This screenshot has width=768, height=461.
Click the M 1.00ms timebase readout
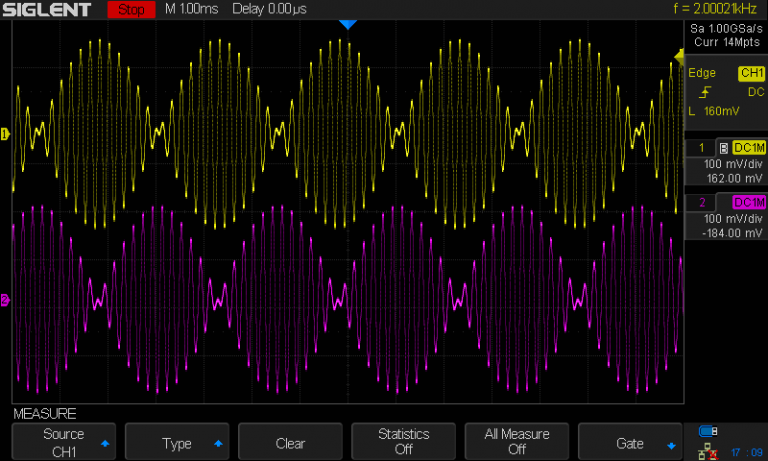192,10
